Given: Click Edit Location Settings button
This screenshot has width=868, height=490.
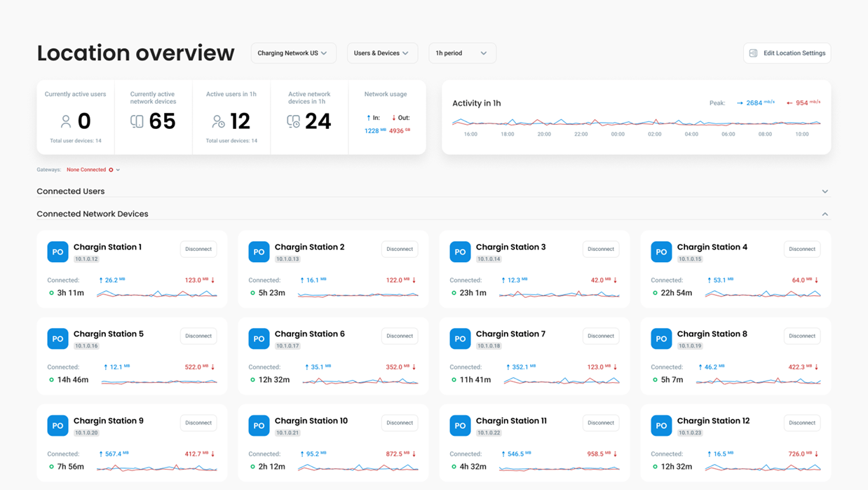Looking at the screenshot, I should pyautogui.click(x=787, y=53).
